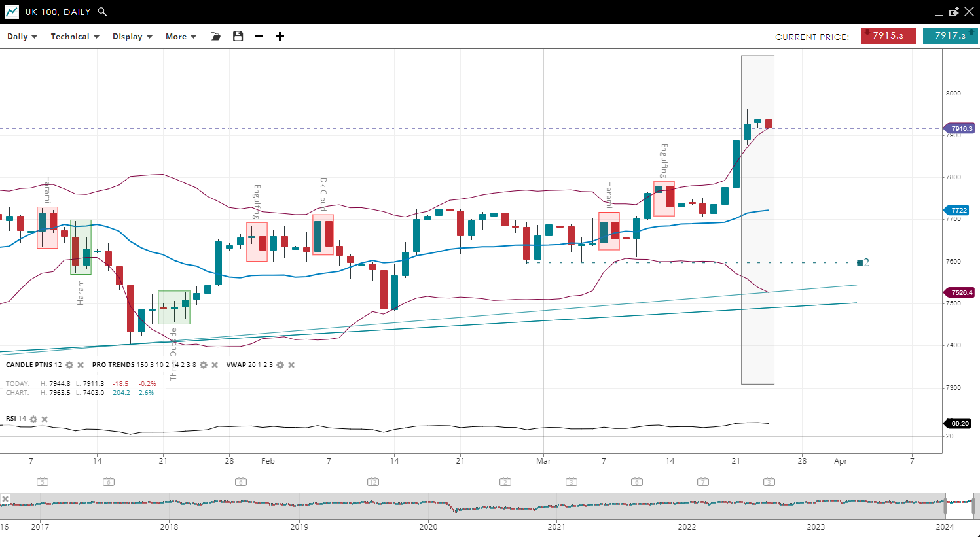980x537 pixels.
Task: Remove the RSI 14 indicator
Action: (x=45, y=419)
